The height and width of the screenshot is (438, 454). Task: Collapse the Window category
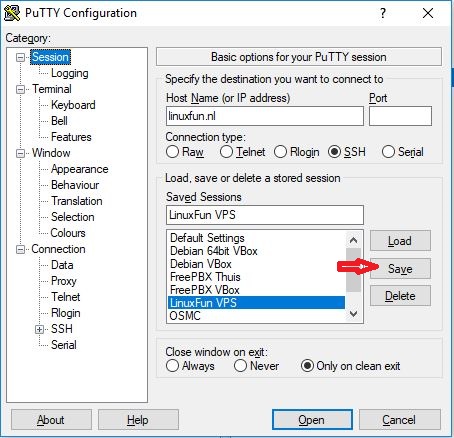click(x=20, y=153)
